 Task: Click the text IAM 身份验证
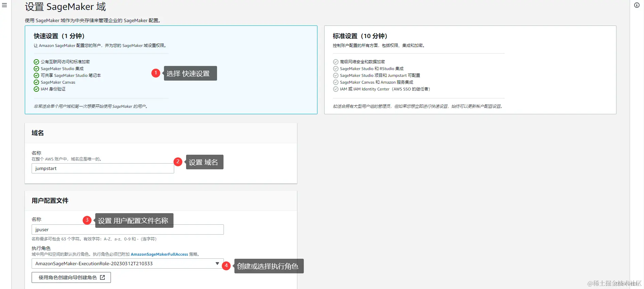tap(53, 89)
